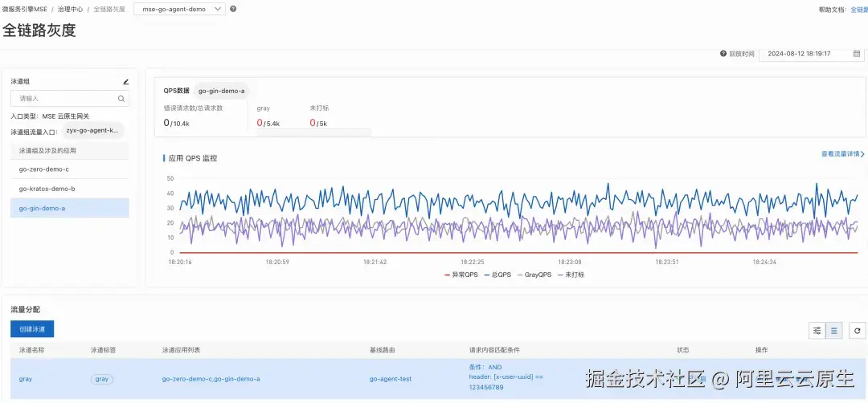Click the 未打标 0/5k QPS value
Screen dimensions: 868x403
tap(318, 123)
